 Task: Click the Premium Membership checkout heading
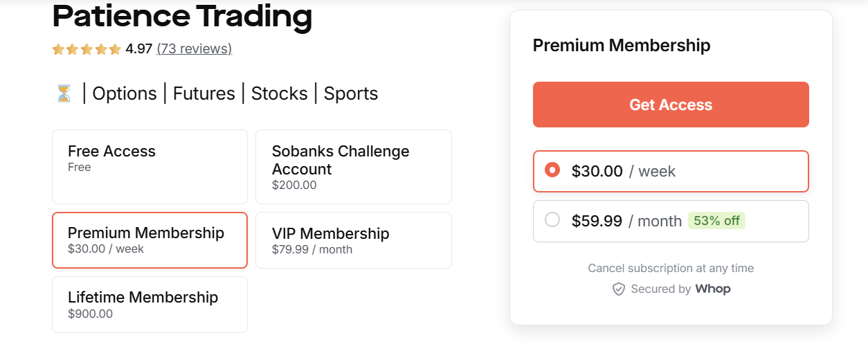[x=622, y=46]
